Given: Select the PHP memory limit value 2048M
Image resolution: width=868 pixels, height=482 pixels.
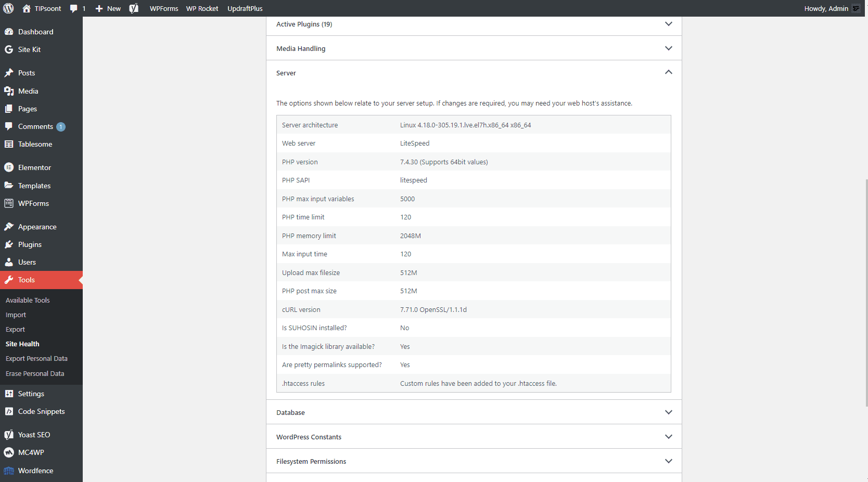Looking at the screenshot, I should 411,236.
